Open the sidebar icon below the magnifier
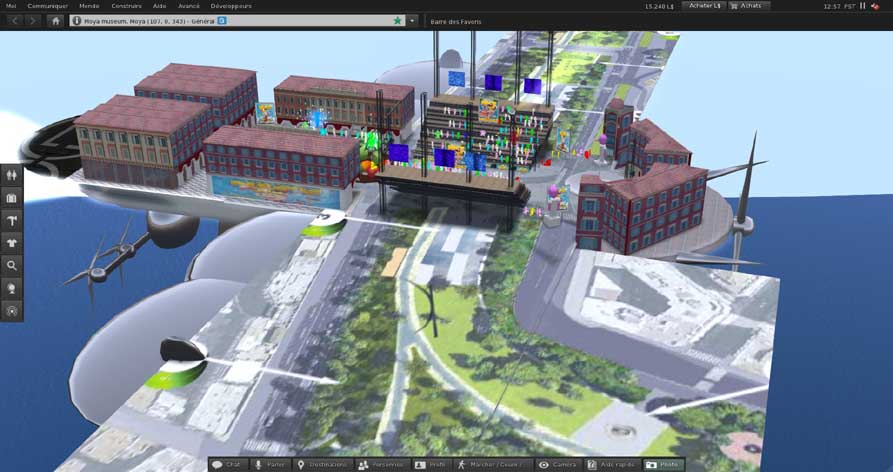The image size is (893, 472). click(x=11, y=288)
